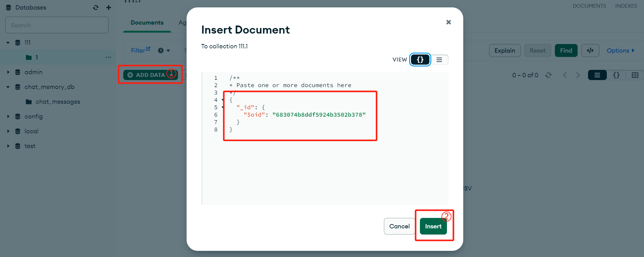The height and width of the screenshot is (257, 644).
Task: Expand the config database
Action: (x=8, y=116)
